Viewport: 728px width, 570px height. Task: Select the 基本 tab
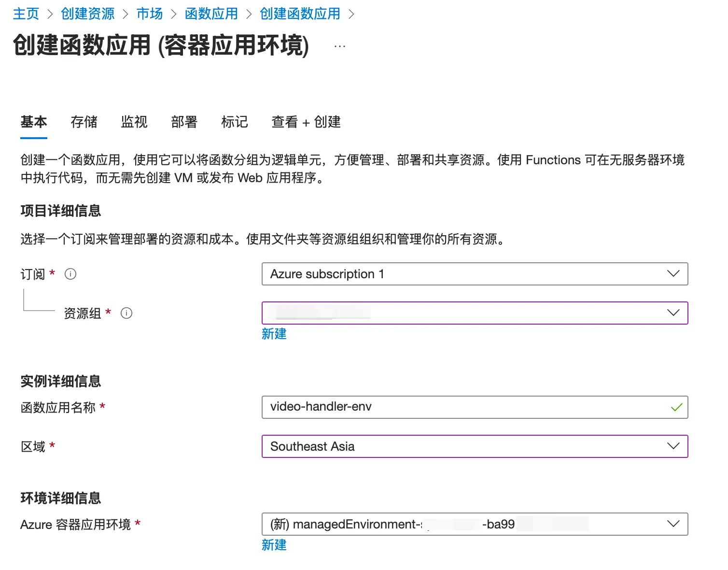tap(34, 122)
